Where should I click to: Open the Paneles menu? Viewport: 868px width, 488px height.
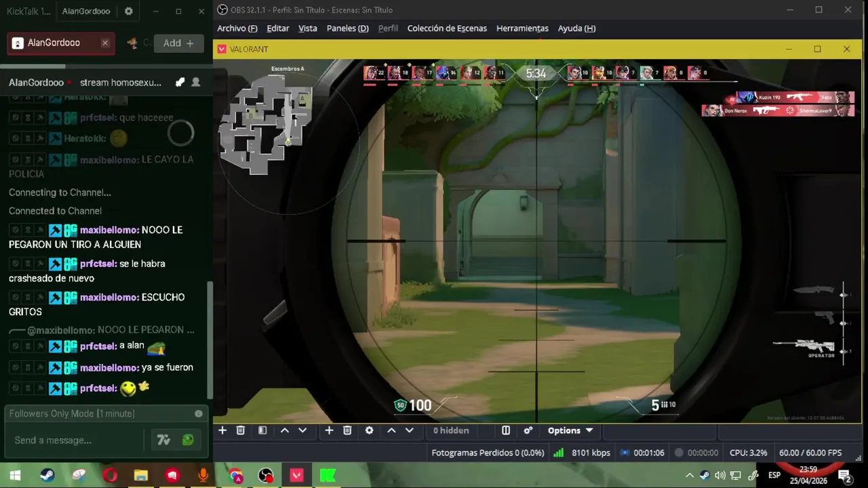click(x=348, y=28)
